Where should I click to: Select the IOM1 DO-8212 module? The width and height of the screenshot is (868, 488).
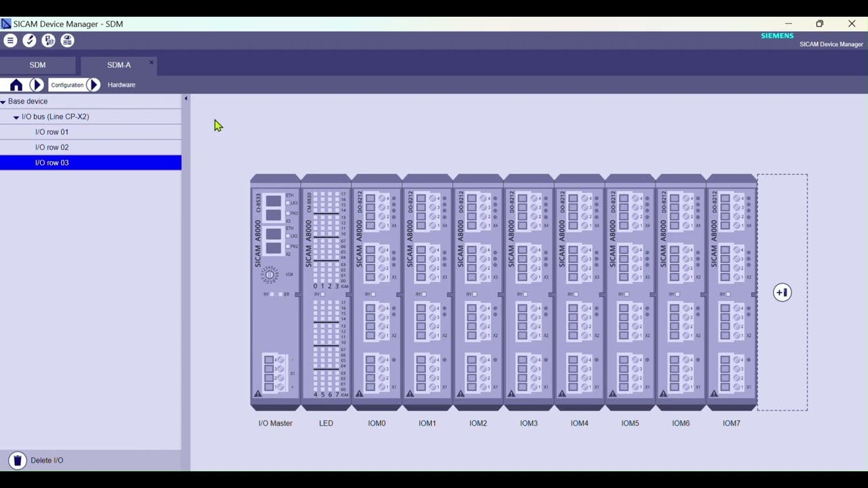point(427,292)
